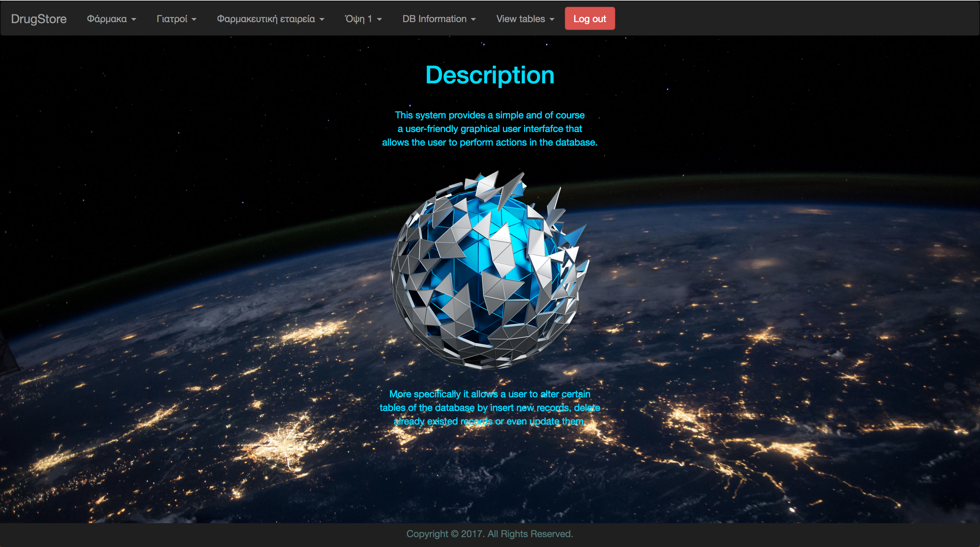Click the 'This system provides' intro paragraph

point(490,129)
